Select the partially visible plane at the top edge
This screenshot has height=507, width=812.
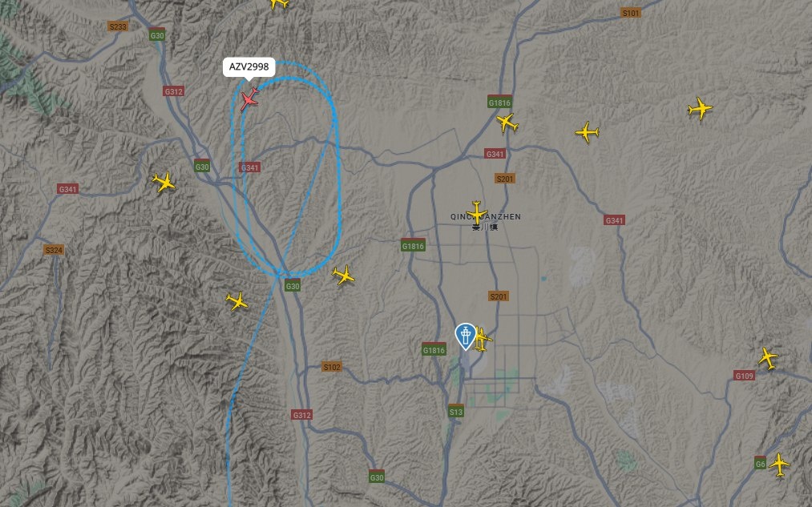[x=279, y=4]
